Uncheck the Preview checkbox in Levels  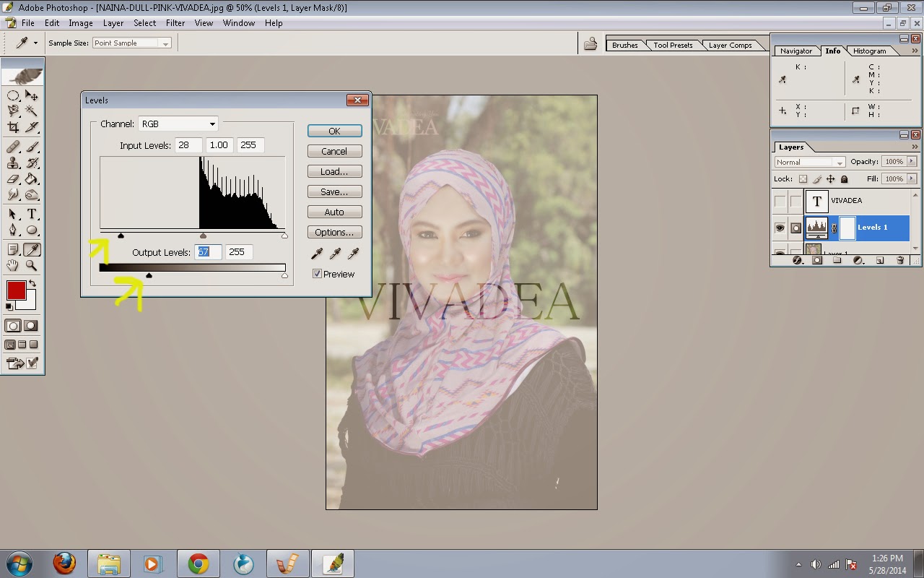click(316, 273)
